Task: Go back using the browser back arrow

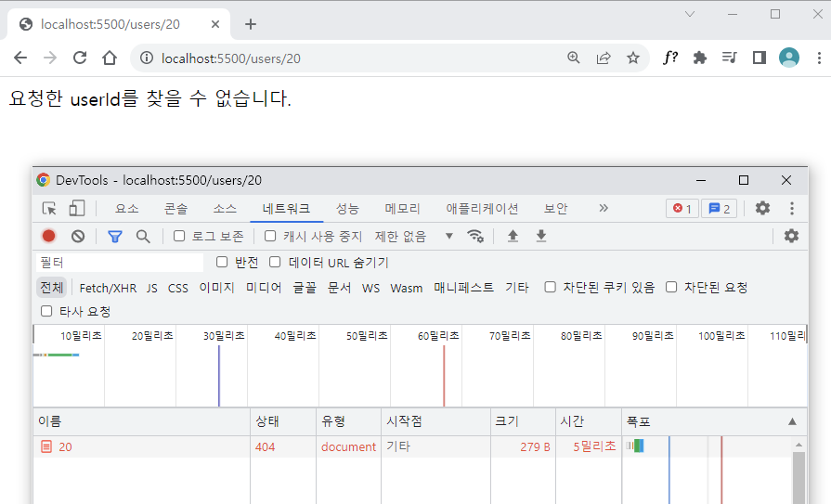Action: coord(20,58)
